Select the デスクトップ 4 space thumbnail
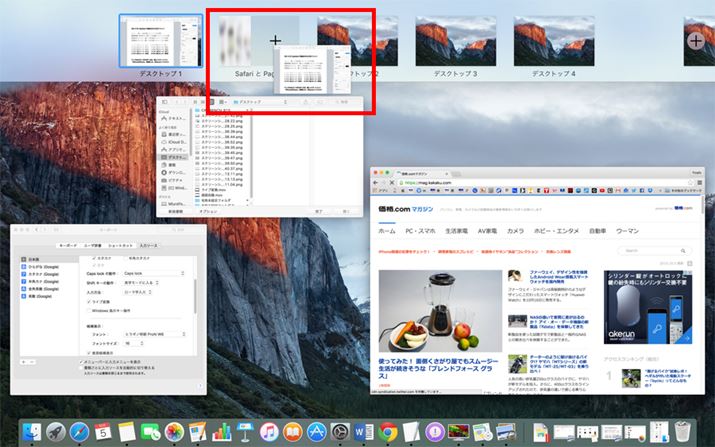 click(x=553, y=40)
